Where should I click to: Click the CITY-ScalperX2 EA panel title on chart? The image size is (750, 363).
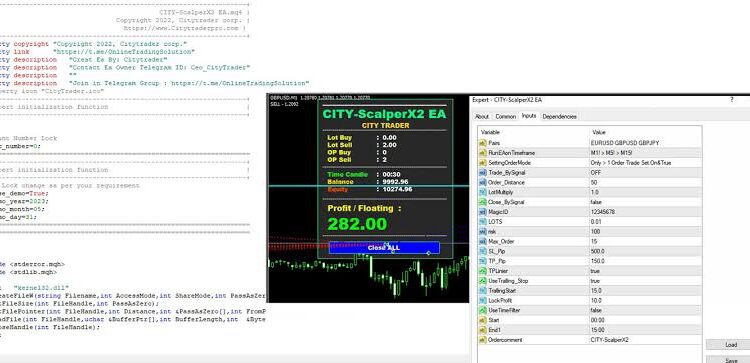[x=384, y=114]
